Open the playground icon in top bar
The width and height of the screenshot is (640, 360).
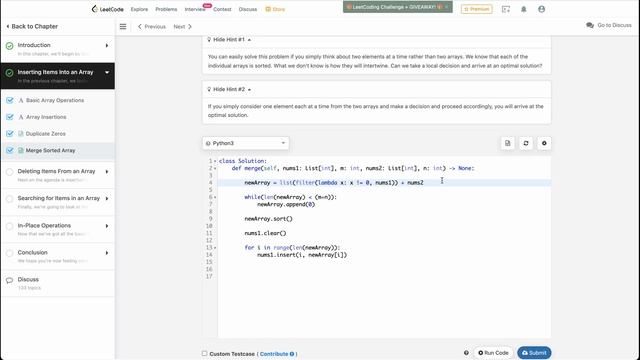(506, 9)
